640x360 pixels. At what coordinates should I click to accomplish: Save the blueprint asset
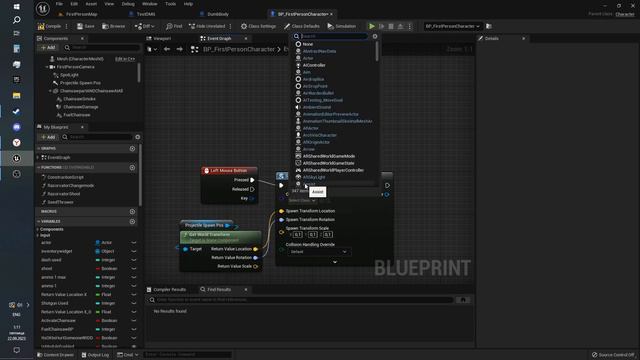86,26
